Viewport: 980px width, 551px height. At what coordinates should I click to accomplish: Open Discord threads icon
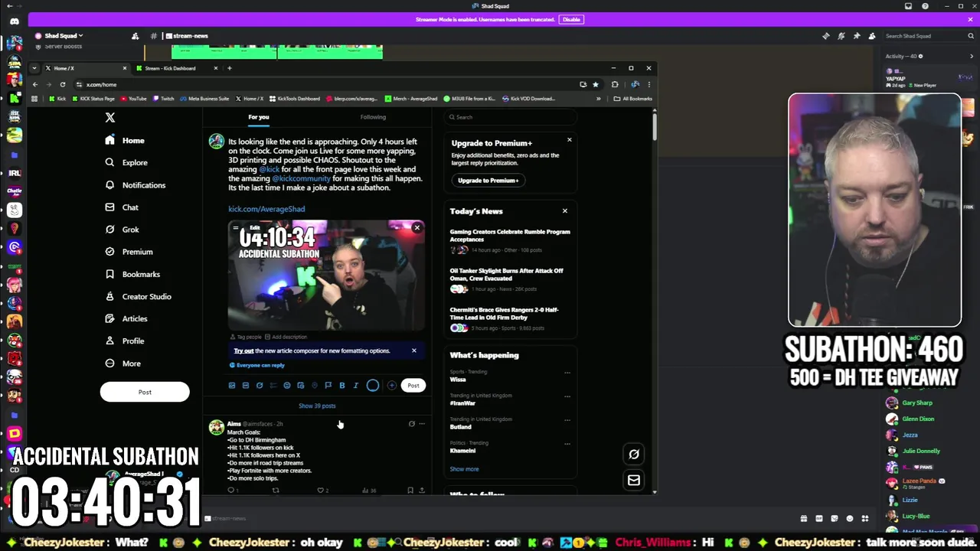(x=826, y=36)
